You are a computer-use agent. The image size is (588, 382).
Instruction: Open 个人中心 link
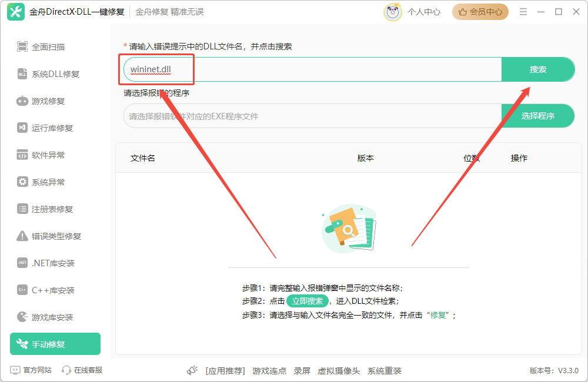[424, 12]
